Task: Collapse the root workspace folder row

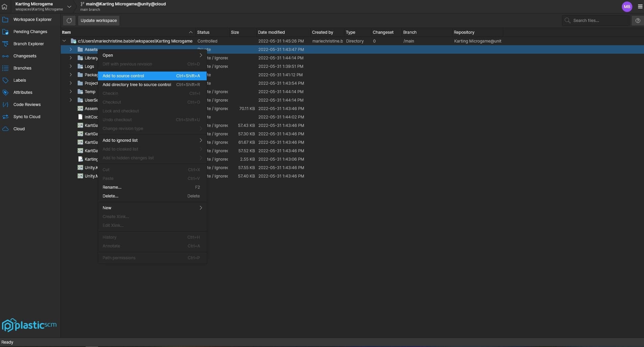Action: (64, 41)
